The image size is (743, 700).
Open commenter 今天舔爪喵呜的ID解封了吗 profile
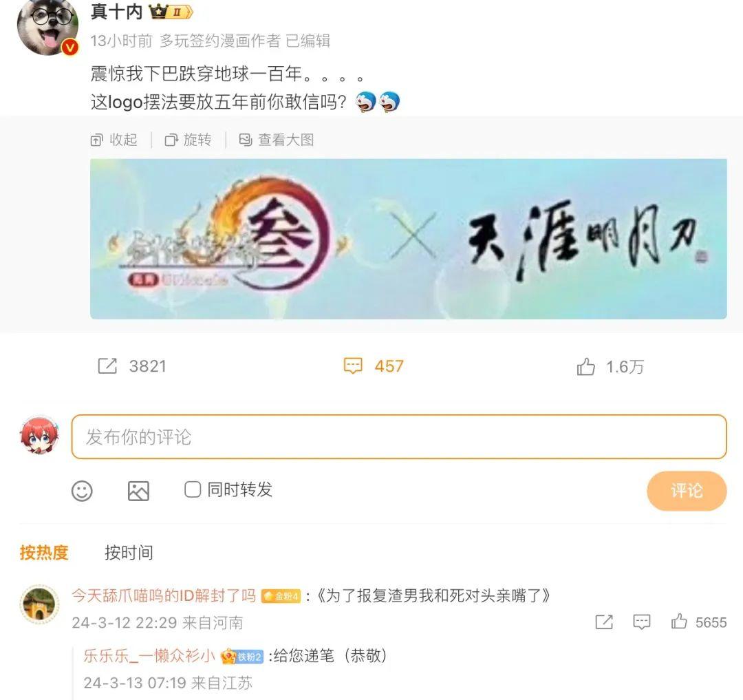point(164,595)
